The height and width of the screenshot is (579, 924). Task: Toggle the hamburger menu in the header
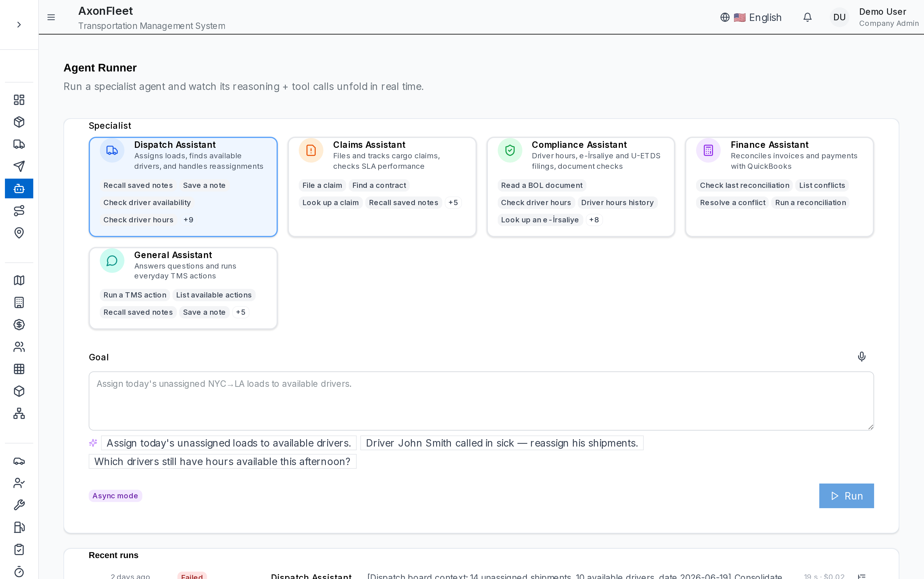coord(51,17)
